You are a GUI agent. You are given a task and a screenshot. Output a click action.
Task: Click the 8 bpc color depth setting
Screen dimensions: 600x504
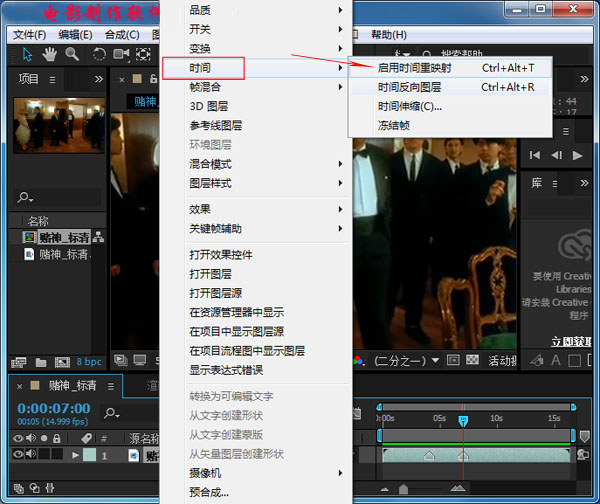(89, 362)
